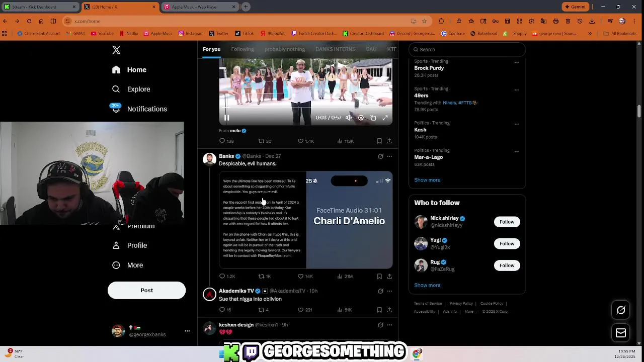Repost the melo video post
The height and width of the screenshot is (362, 644).
[265, 141]
